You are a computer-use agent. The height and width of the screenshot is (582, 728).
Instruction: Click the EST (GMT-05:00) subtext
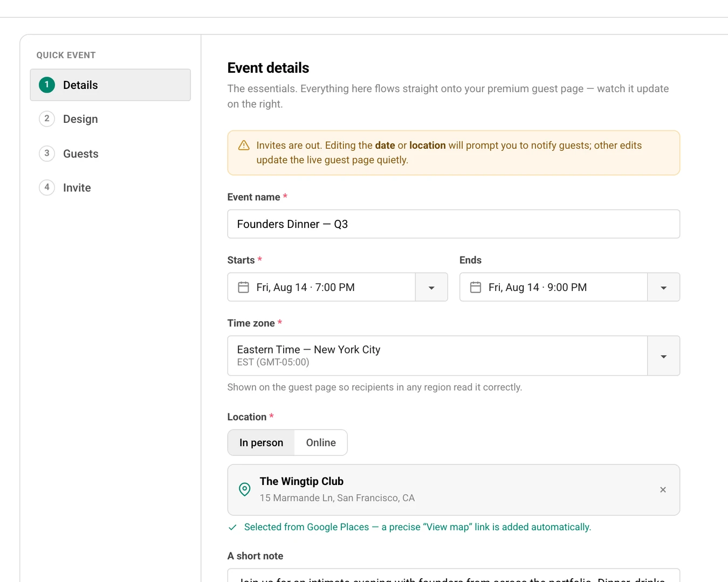click(x=273, y=362)
